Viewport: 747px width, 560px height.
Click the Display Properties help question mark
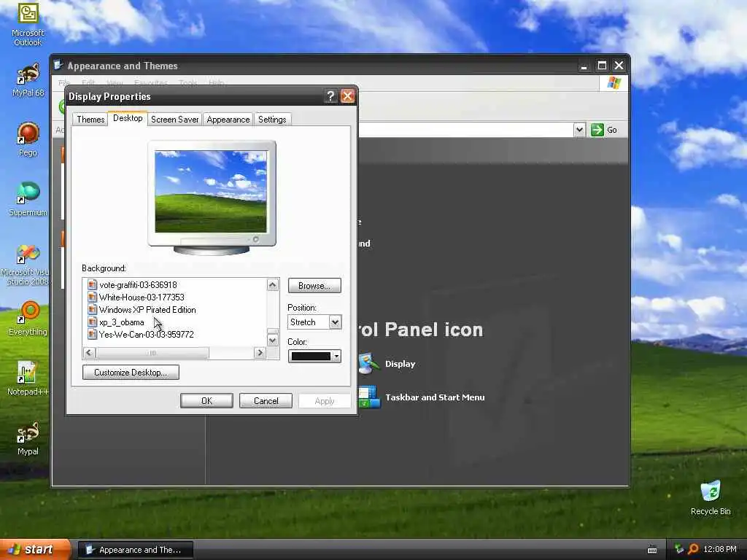[330, 96]
